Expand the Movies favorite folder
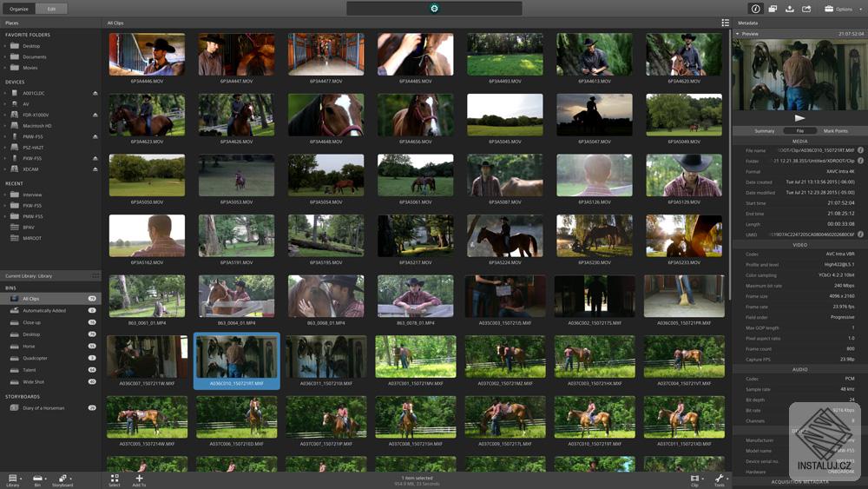The width and height of the screenshot is (868, 489). pos(5,68)
